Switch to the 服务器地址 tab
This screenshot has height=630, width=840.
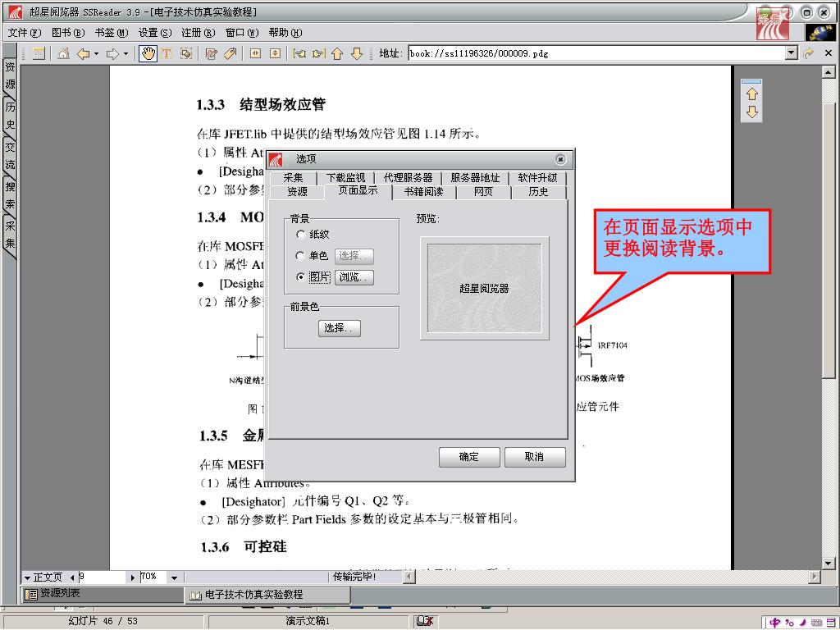click(x=475, y=178)
